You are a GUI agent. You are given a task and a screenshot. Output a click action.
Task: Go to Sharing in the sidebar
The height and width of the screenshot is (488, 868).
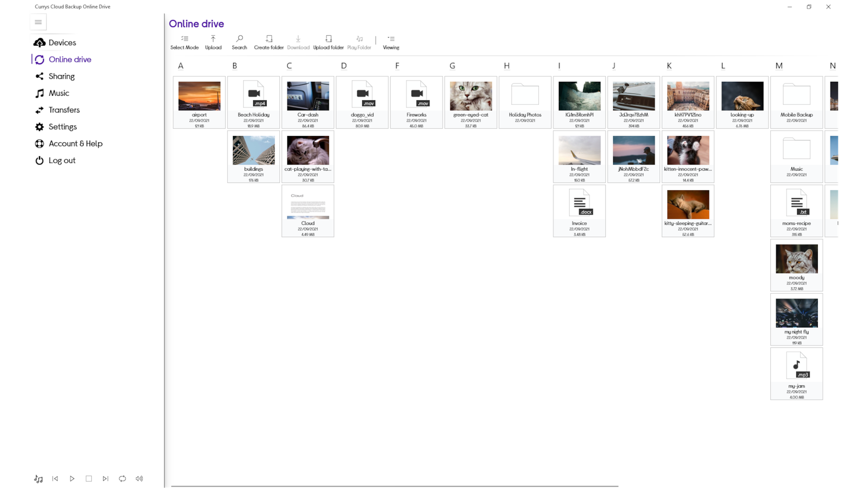click(61, 76)
